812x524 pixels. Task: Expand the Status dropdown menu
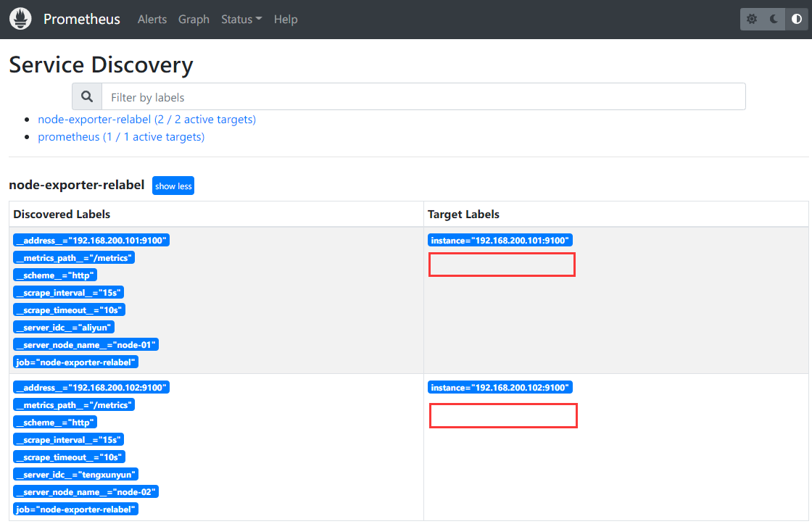[241, 19]
